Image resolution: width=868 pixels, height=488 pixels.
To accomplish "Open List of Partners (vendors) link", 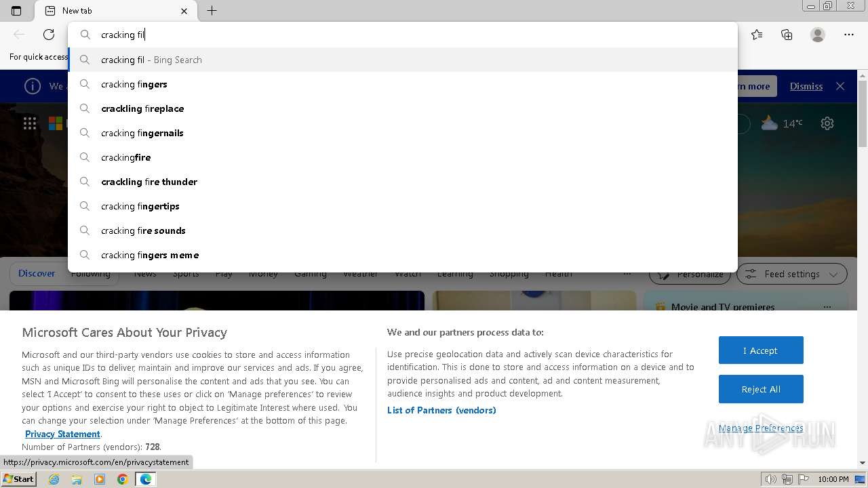I will (441, 410).
